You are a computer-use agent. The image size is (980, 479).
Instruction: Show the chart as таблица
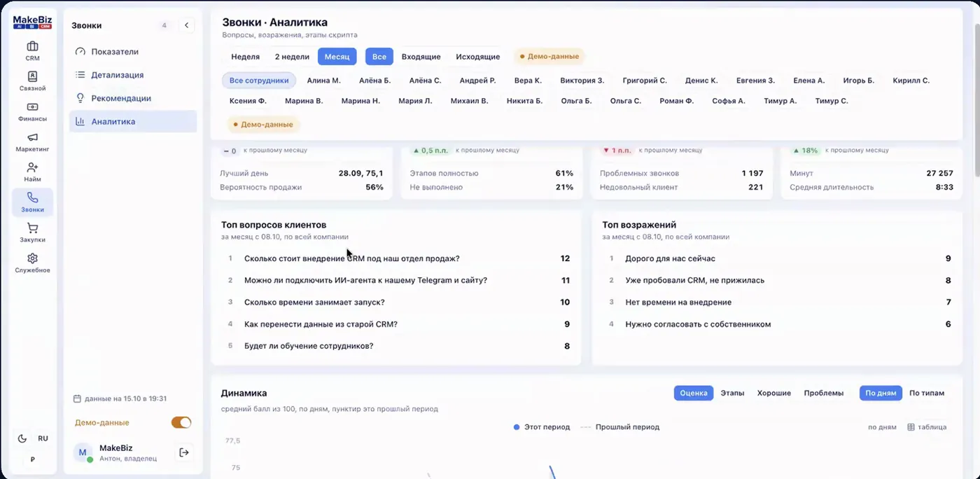tap(927, 427)
